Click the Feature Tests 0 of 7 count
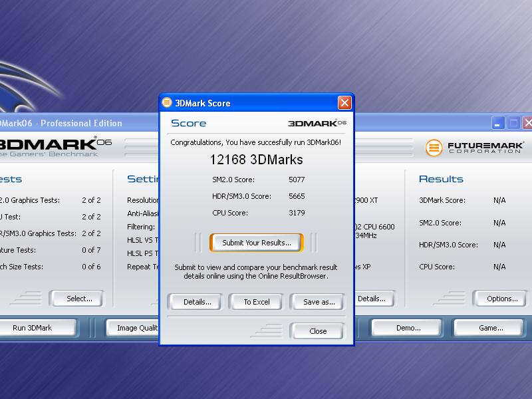532x399 pixels. [91, 250]
